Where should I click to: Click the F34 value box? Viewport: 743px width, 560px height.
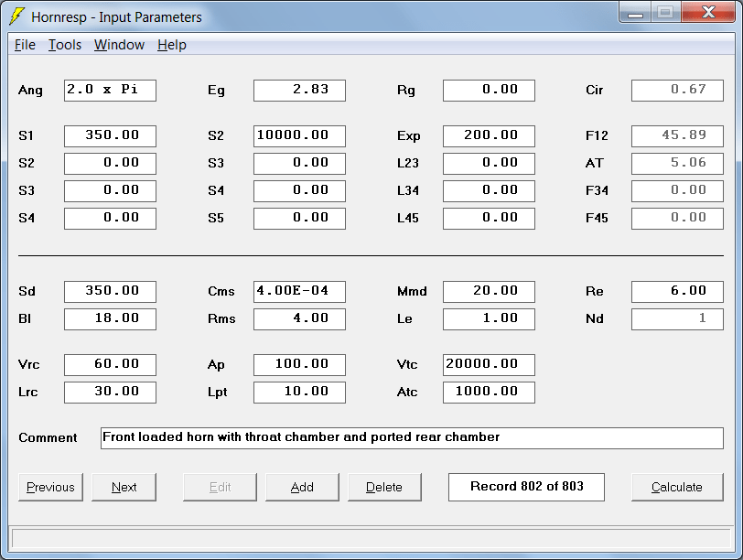tap(678, 191)
